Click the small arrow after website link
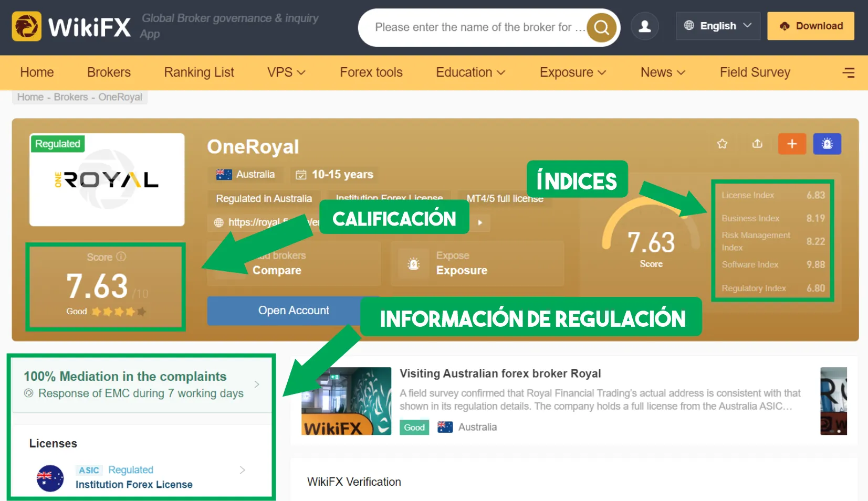Screen dimensions: 868x501 [x=480, y=222]
